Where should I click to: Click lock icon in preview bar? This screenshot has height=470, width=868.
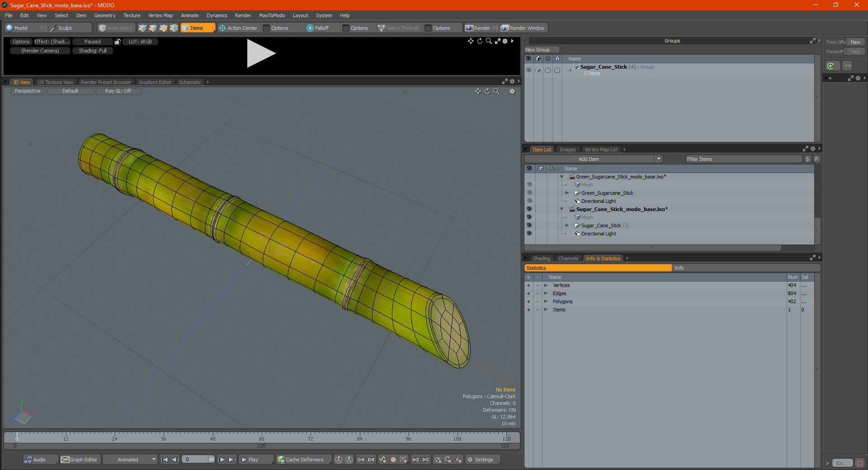pyautogui.click(x=118, y=42)
